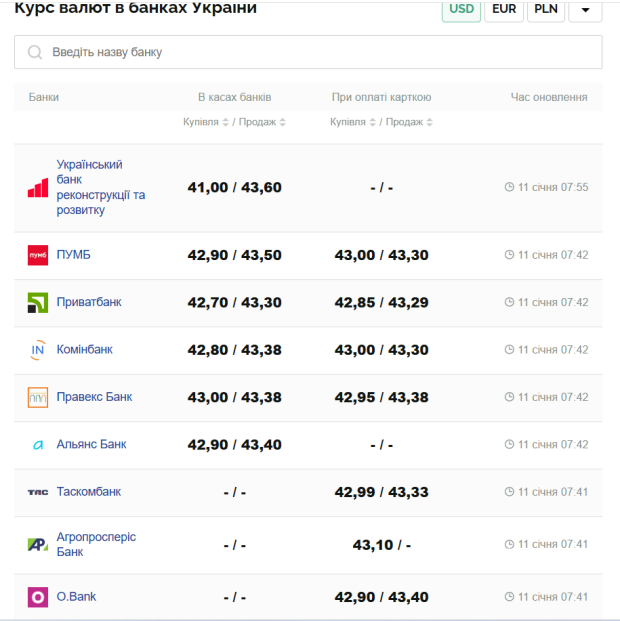The height and width of the screenshot is (621, 620).
Task: Open the Приватбанк bank link
Action: point(89,302)
